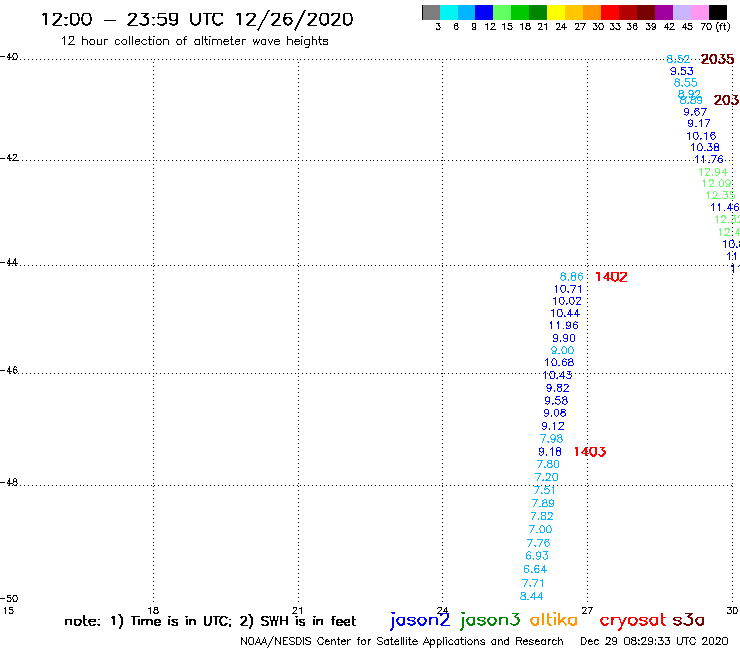Image resolution: width=740 pixels, height=650 pixels.
Task: Click the 7.20 wave height value
Action: click(x=547, y=477)
